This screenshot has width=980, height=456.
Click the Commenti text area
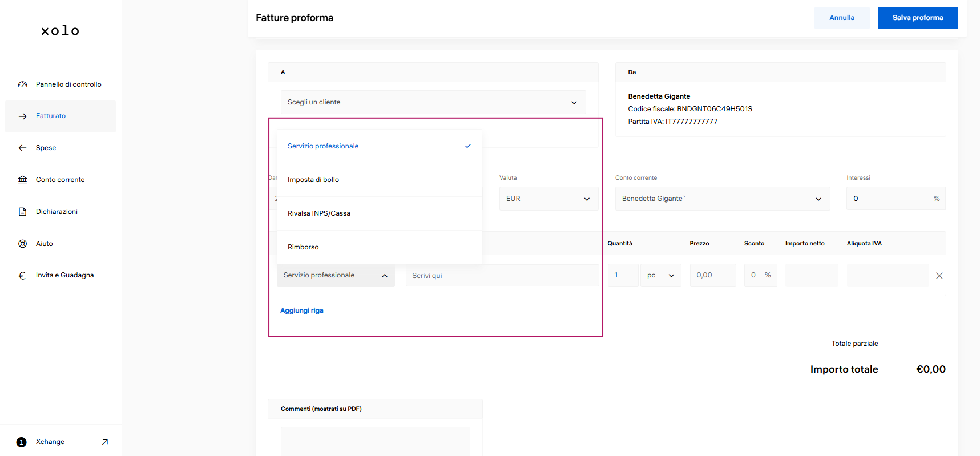coord(375,442)
